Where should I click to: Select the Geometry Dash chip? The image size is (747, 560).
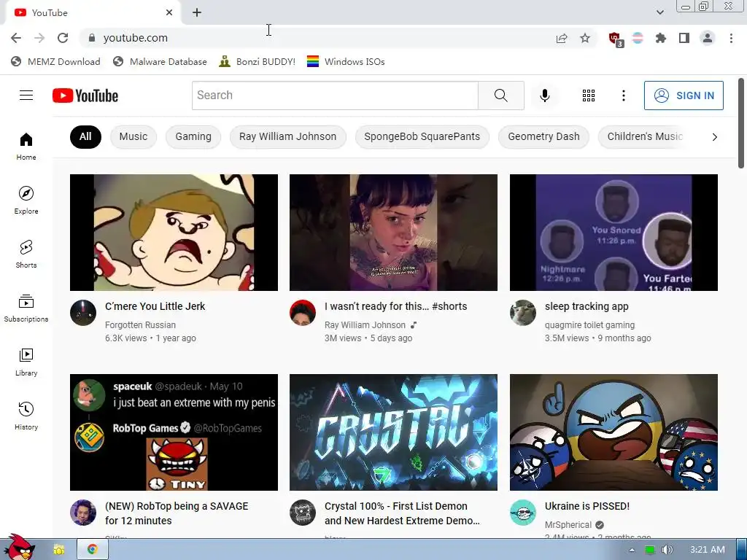543,136
